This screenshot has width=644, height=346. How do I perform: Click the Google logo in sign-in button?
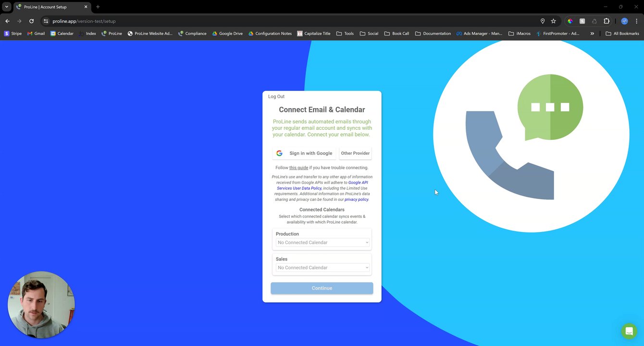point(279,153)
